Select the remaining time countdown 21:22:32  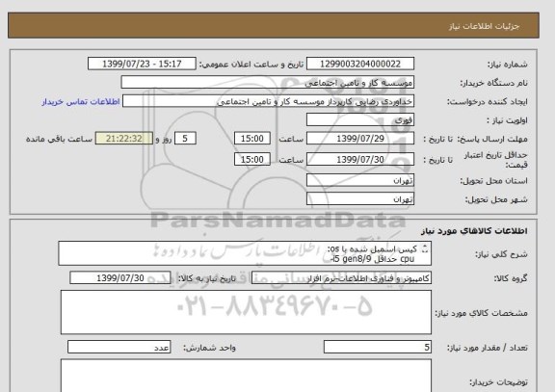pos(124,139)
